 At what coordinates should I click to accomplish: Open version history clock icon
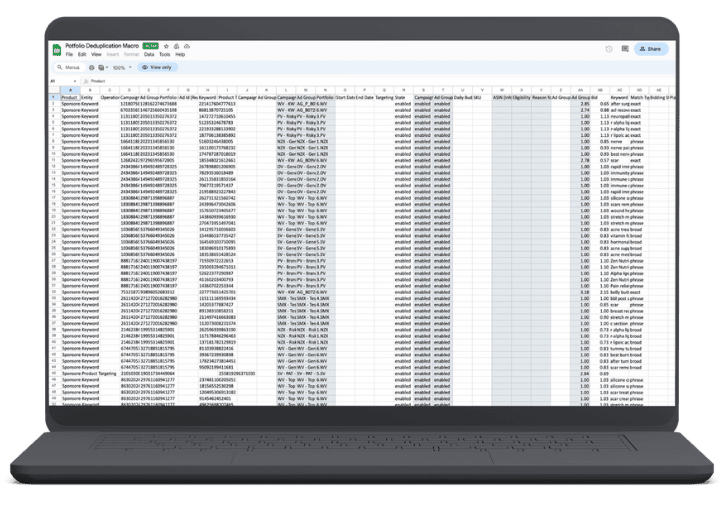609,48
